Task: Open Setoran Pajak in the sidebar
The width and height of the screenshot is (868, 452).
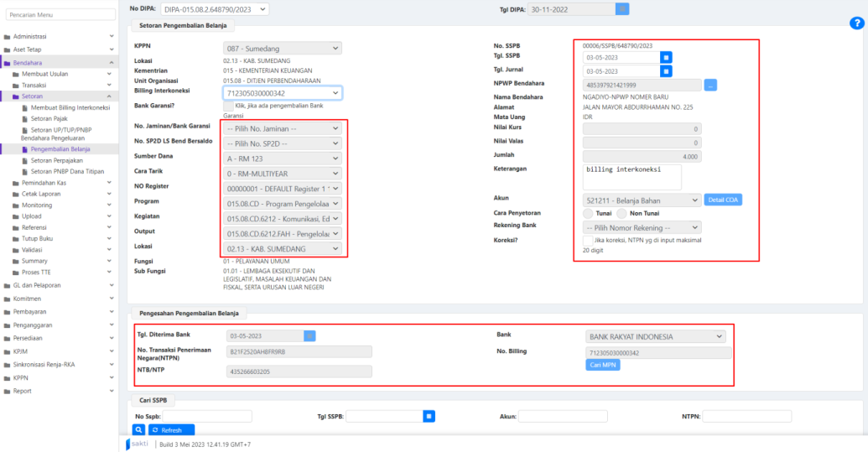Action: coord(48,119)
